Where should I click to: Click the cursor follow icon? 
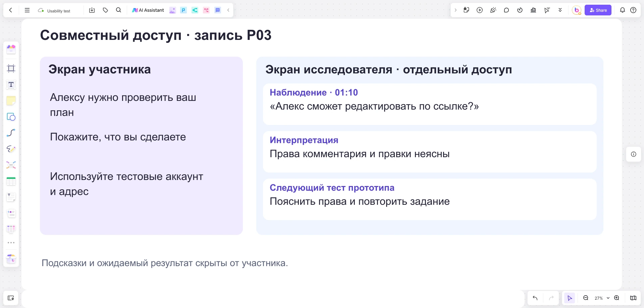click(547, 10)
